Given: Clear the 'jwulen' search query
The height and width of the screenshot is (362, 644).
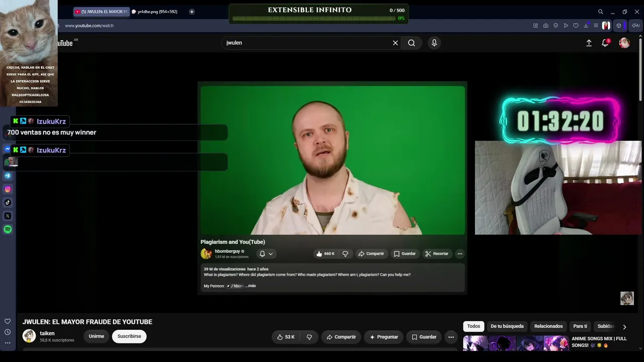Looking at the screenshot, I should pos(395,43).
